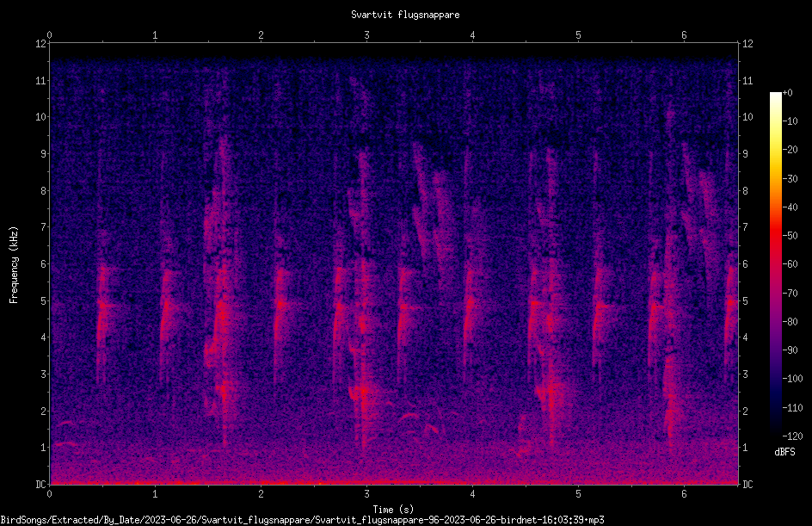This screenshot has height=526, width=812.
Task: Select the "-70" color scale label
Action: point(790,294)
